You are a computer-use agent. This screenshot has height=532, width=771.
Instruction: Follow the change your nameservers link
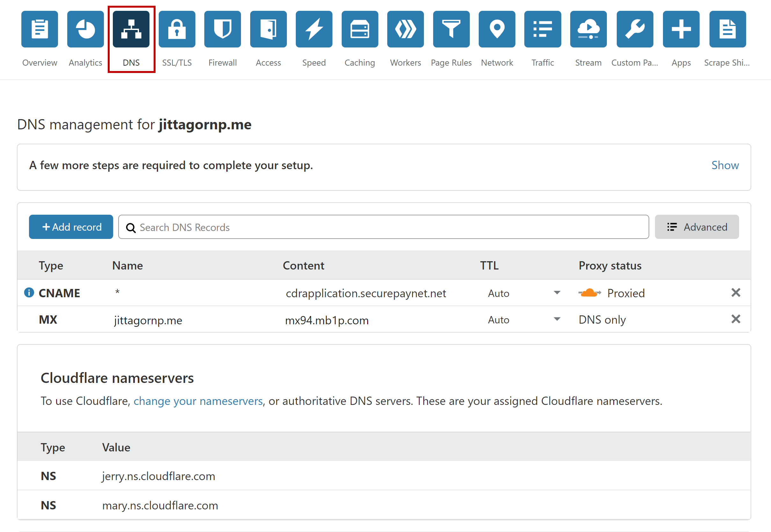point(198,401)
